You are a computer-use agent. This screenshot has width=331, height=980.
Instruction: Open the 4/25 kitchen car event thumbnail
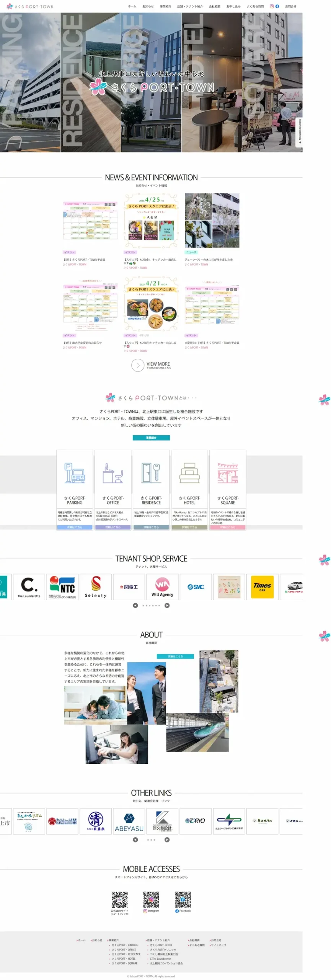click(151, 221)
